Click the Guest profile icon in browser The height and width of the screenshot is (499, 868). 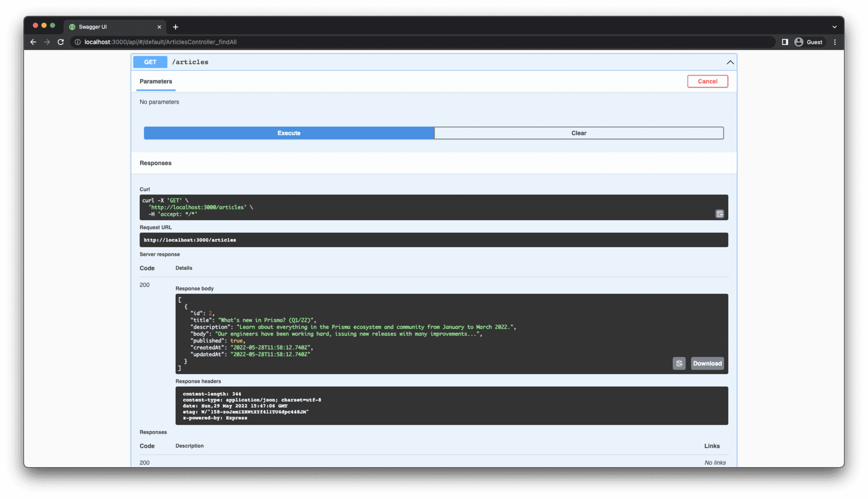[x=798, y=42]
